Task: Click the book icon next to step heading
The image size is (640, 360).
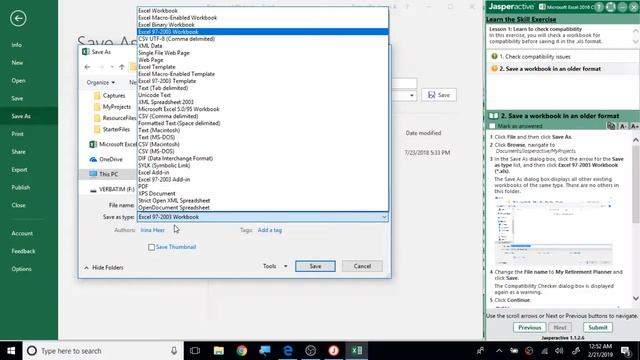Action: [493, 116]
